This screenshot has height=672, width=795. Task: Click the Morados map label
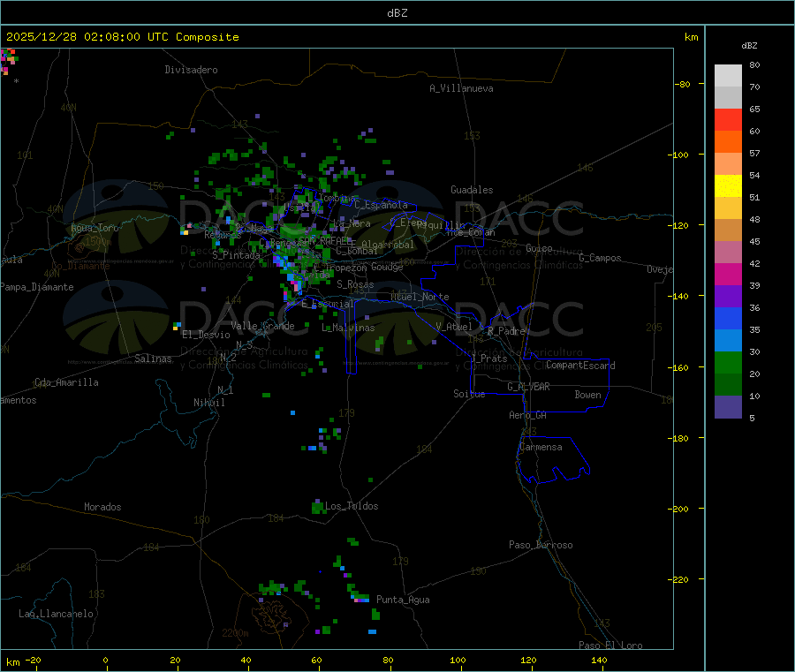coord(103,507)
